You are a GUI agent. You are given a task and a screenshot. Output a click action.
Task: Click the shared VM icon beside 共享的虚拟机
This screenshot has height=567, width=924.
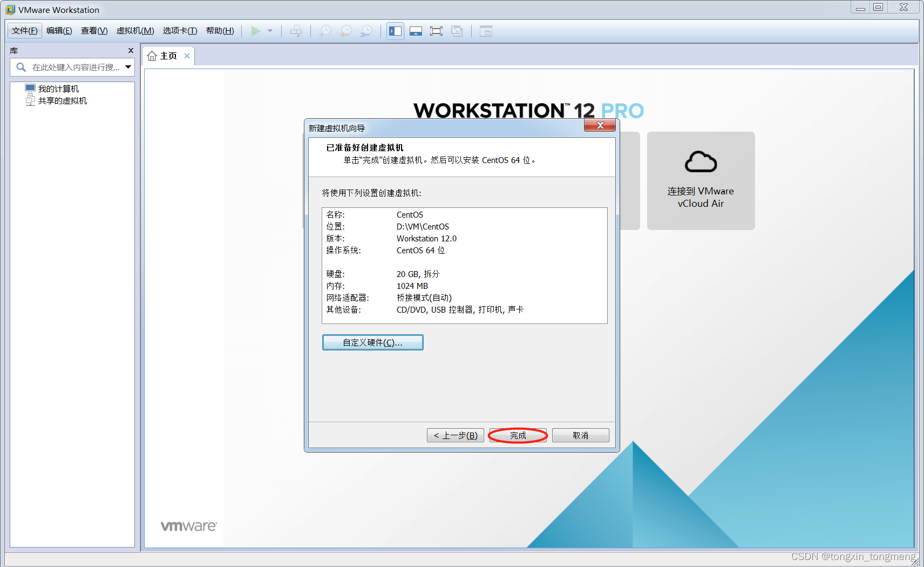(x=30, y=100)
